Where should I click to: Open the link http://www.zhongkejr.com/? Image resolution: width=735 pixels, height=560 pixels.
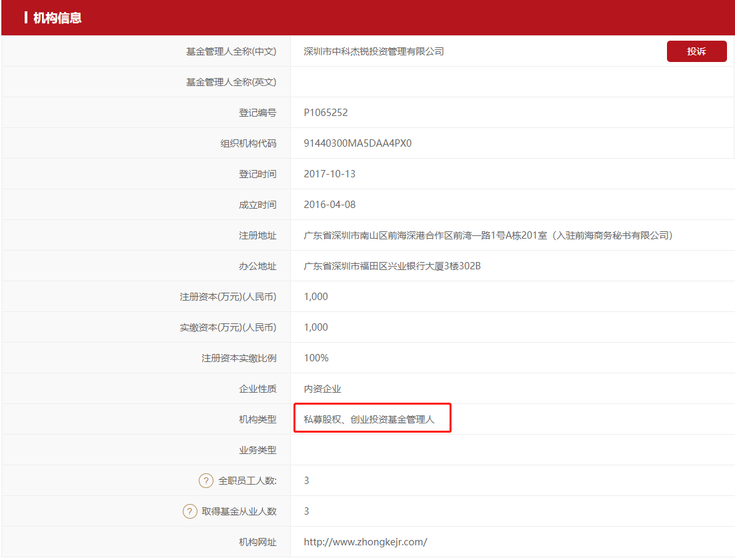[365, 542]
